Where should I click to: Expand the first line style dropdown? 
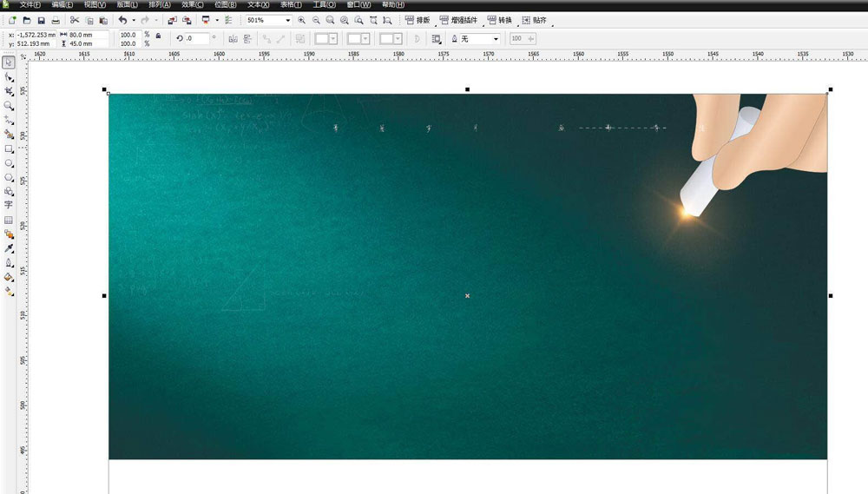tap(333, 39)
